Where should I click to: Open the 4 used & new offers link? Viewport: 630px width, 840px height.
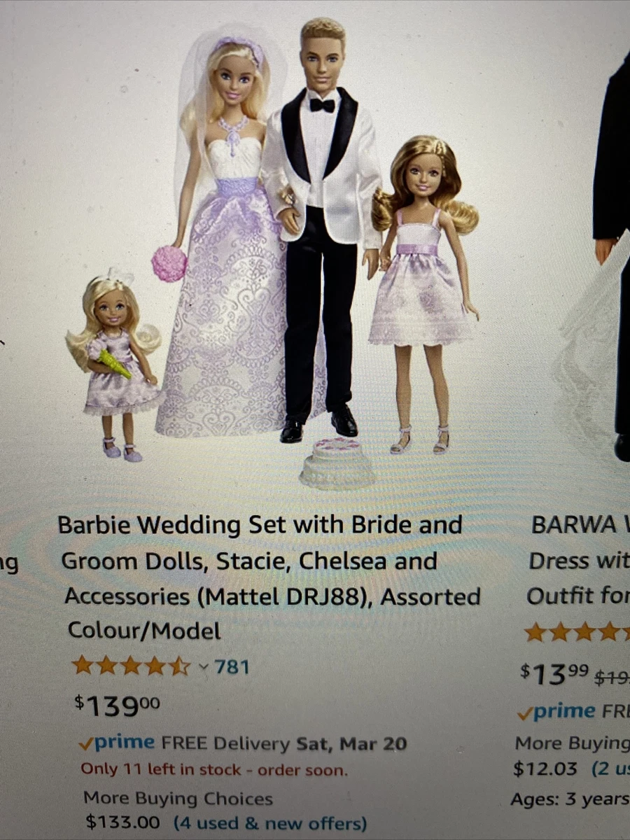click(270, 822)
